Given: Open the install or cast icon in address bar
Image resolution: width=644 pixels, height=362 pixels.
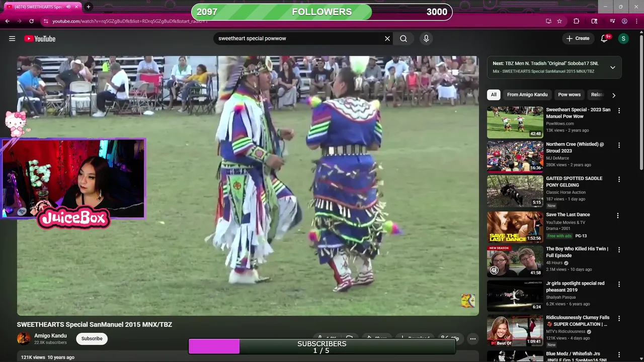Looking at the screenshot, I should pos(548,21).
